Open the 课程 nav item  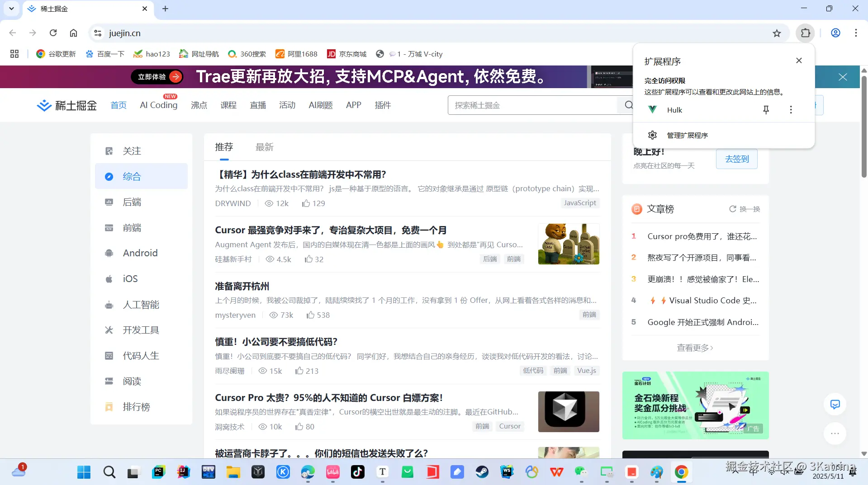tap(228, 105)
